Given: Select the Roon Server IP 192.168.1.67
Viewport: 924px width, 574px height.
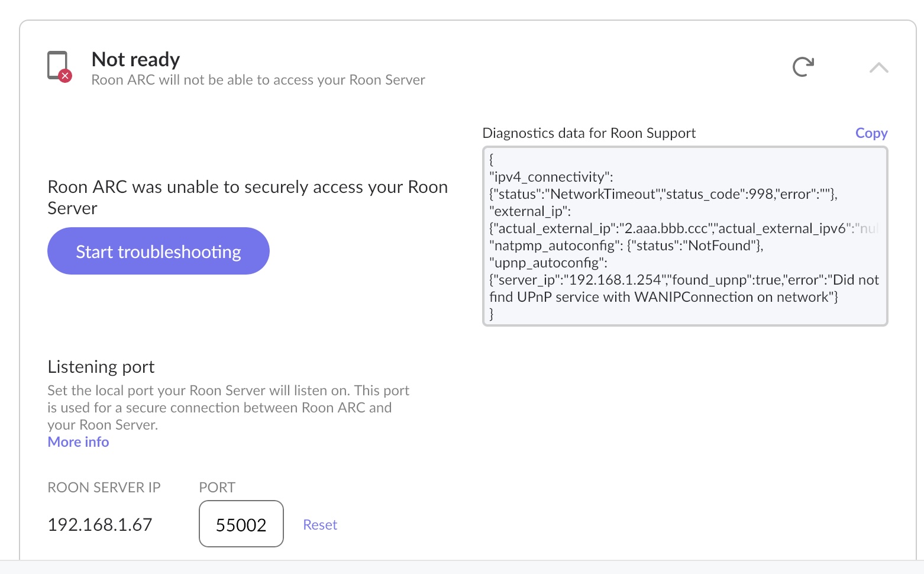Looking at the screenshot, I should (x=100, y=525).
